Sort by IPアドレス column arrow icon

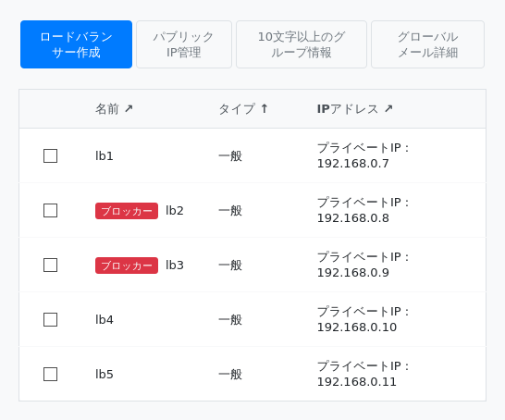pos(388,108)
